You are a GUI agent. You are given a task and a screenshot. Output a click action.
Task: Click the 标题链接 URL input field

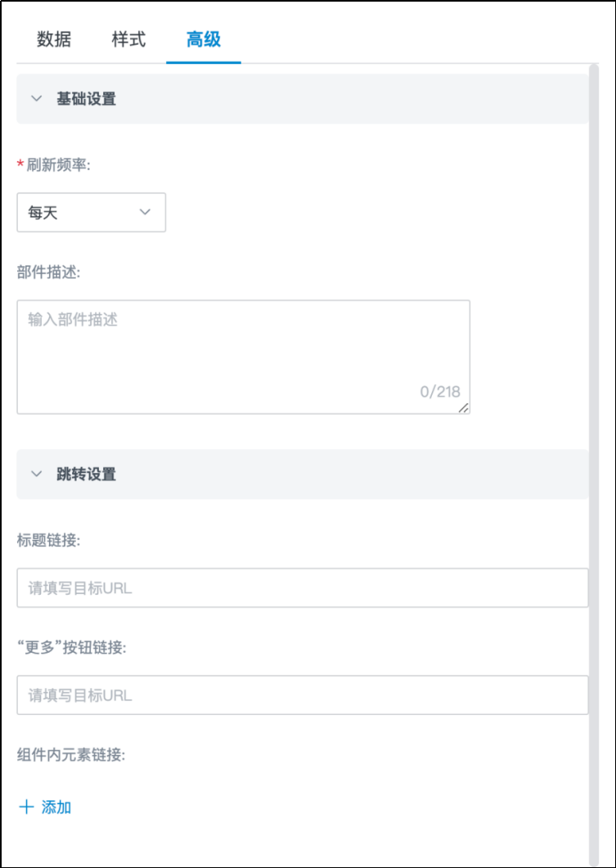(302, 588)
